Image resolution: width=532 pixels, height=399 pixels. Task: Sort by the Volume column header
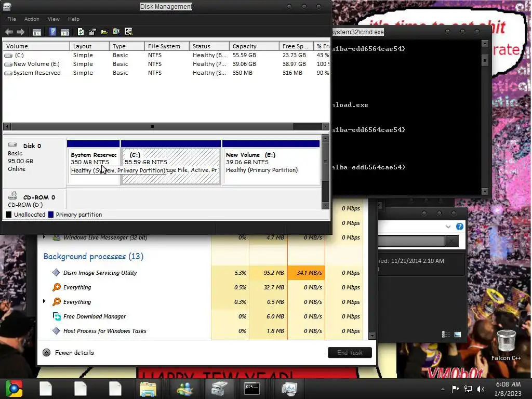[36, 46]
